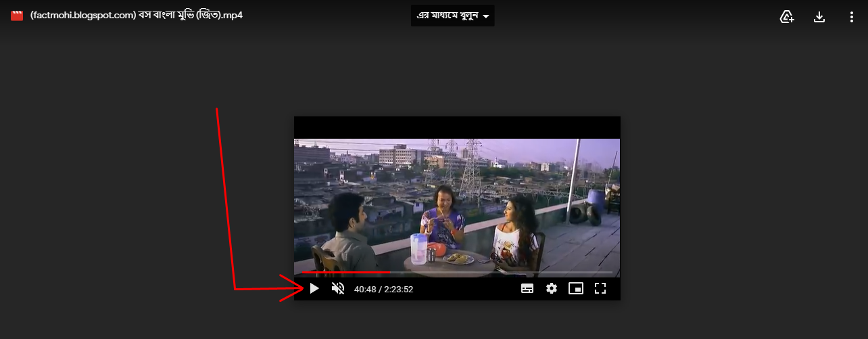
Task: Toggle subtitles with the captions icon
Action: tap(527, 289)
